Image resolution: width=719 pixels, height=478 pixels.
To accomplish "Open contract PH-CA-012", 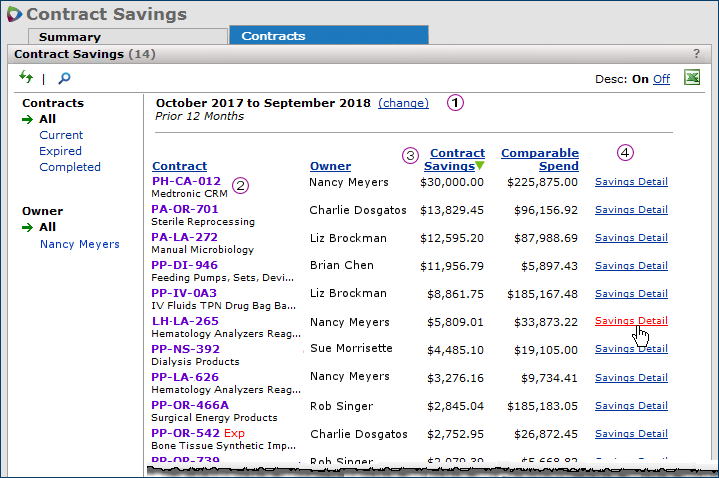I will pyautogui.click(x=186, y=182).
